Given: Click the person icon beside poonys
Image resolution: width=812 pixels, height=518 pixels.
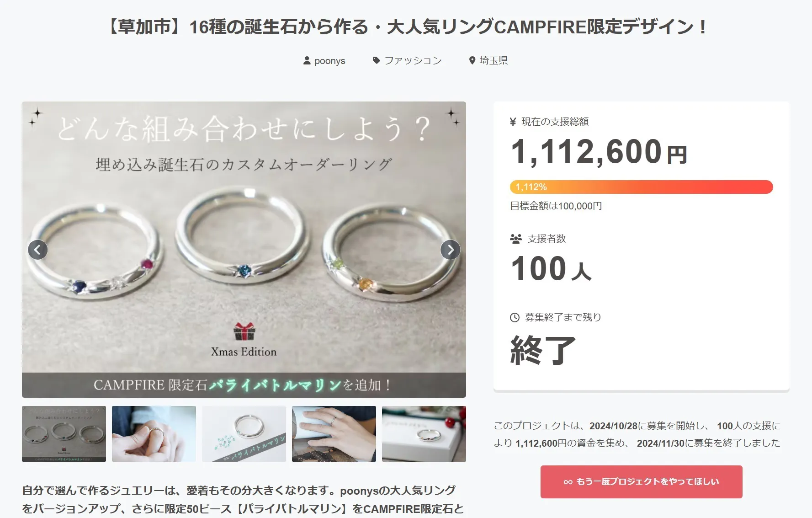Looking at the screenshot, I should pyautogui.click(x=307, y=60).
